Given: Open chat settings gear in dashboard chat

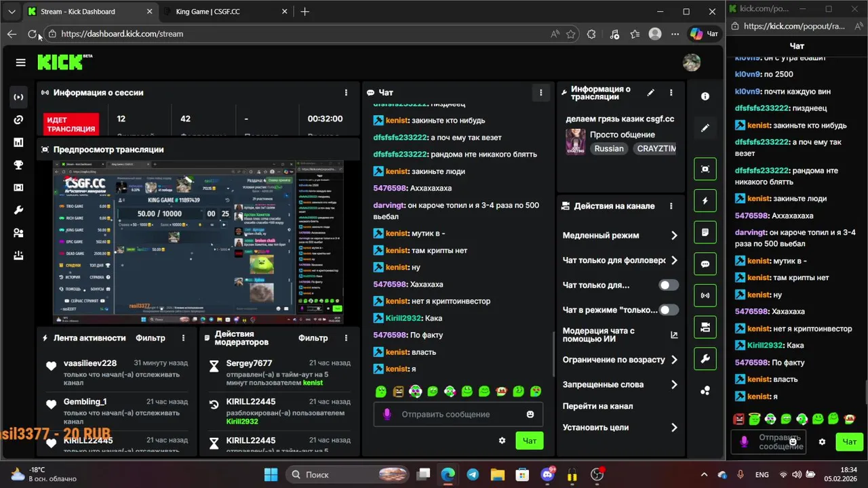Looking at the screenshot, I should [x=502, y=441].
